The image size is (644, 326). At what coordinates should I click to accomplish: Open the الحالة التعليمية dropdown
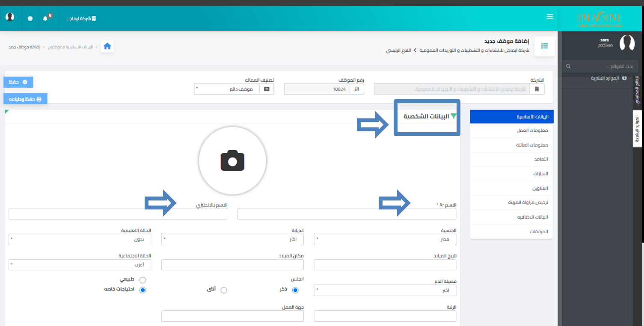point(80,239)
